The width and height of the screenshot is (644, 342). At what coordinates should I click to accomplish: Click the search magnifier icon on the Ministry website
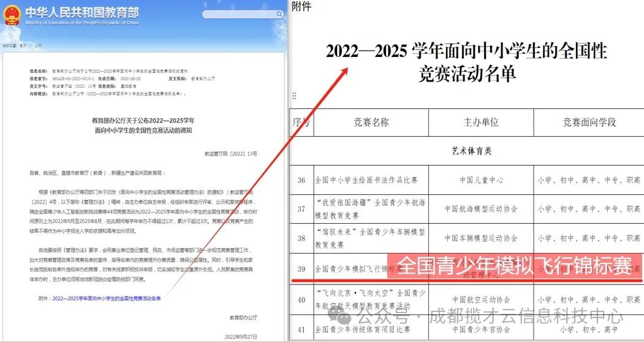click(279, 14)
